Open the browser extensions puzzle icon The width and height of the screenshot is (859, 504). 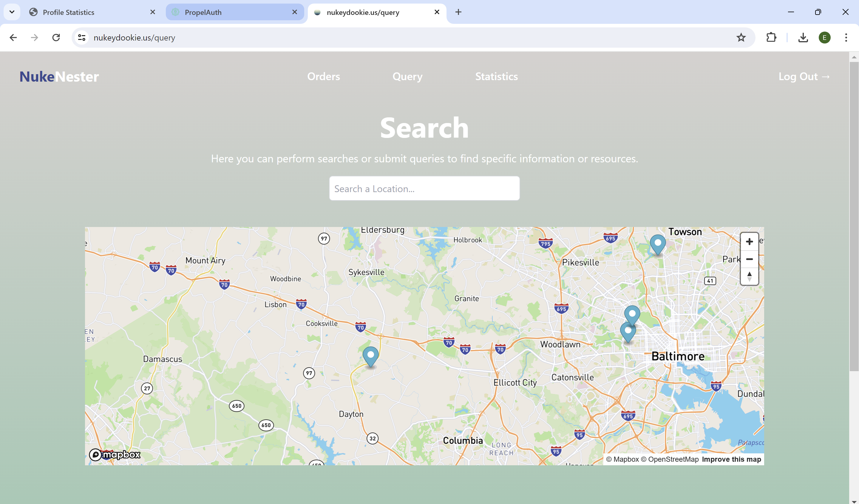tap(771, 38)
